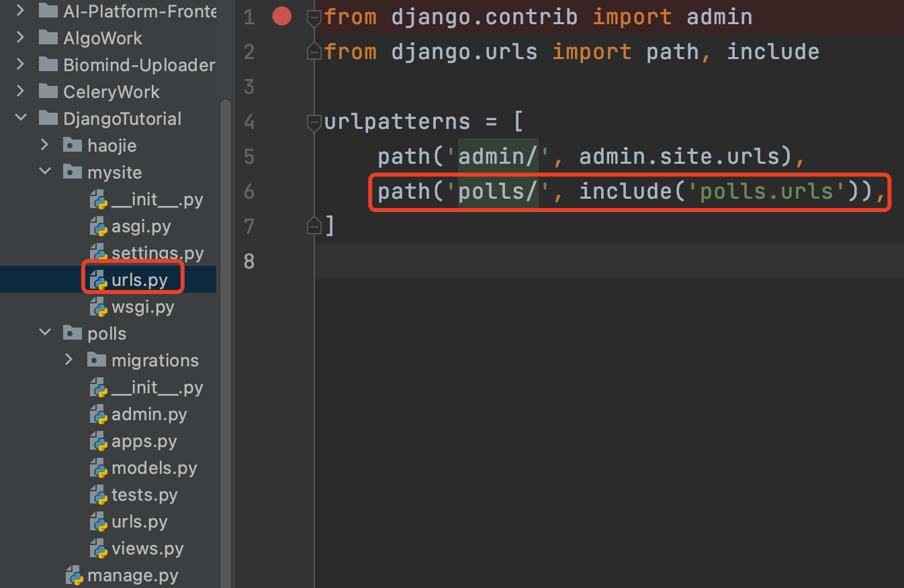
Task: Click Python file icon of tests.py
Action: [x=99, y=495]
